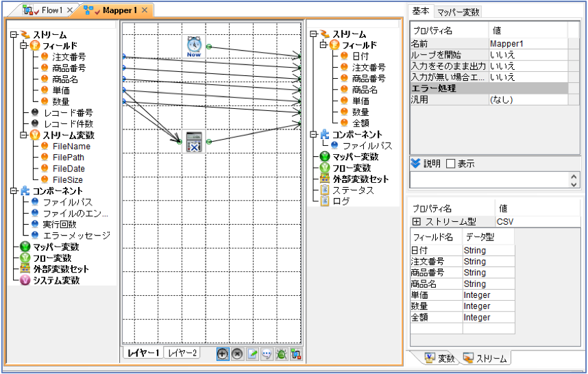Select the right pane ファイルパス item

point(367,145)
